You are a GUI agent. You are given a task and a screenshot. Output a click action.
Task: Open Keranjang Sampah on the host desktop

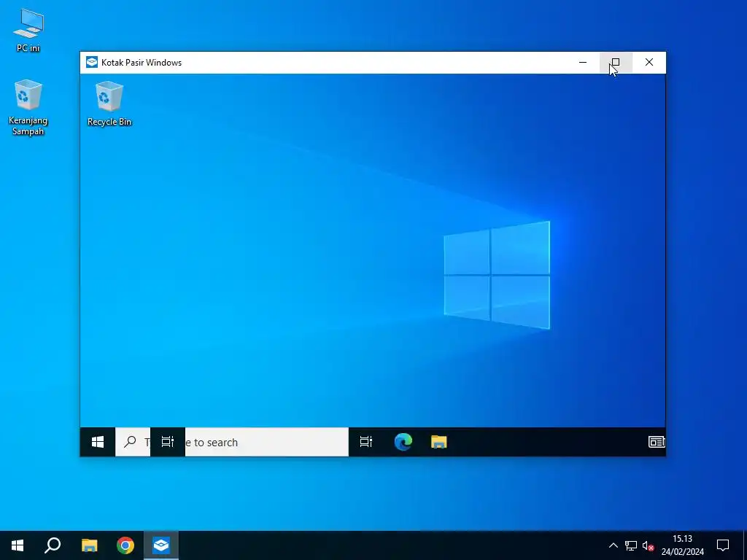click(x=28, y=108)
